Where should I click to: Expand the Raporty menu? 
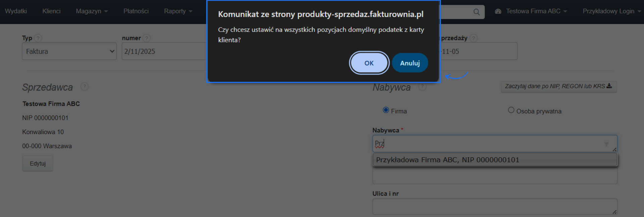click(x=177, y=11)
